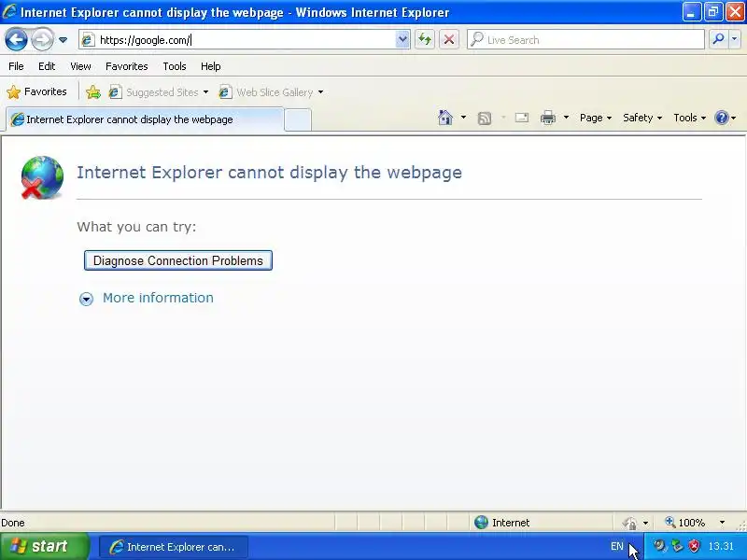
Task: Click the Home icon in command bar
Action: point(445,118)
